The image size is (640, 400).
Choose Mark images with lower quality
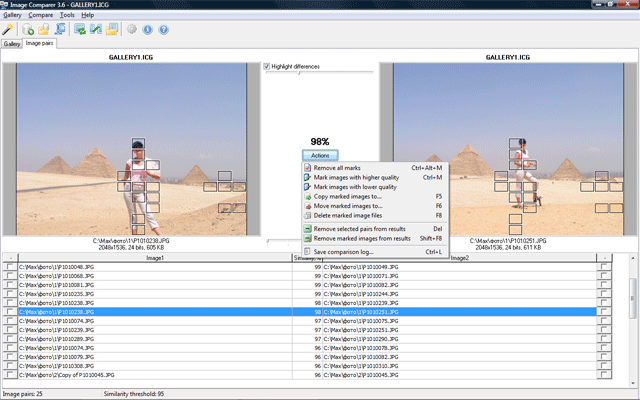(x=375, y=187)
